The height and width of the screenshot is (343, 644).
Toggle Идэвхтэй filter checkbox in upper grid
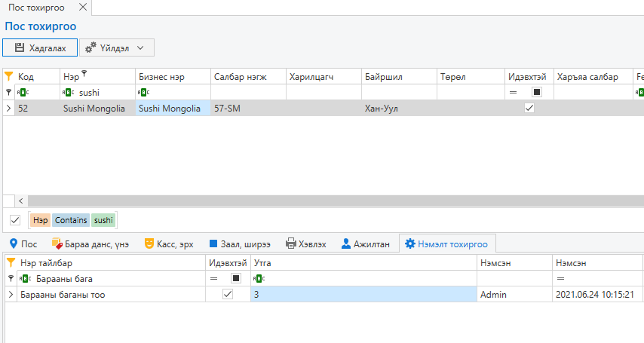[x=537, y=92]
